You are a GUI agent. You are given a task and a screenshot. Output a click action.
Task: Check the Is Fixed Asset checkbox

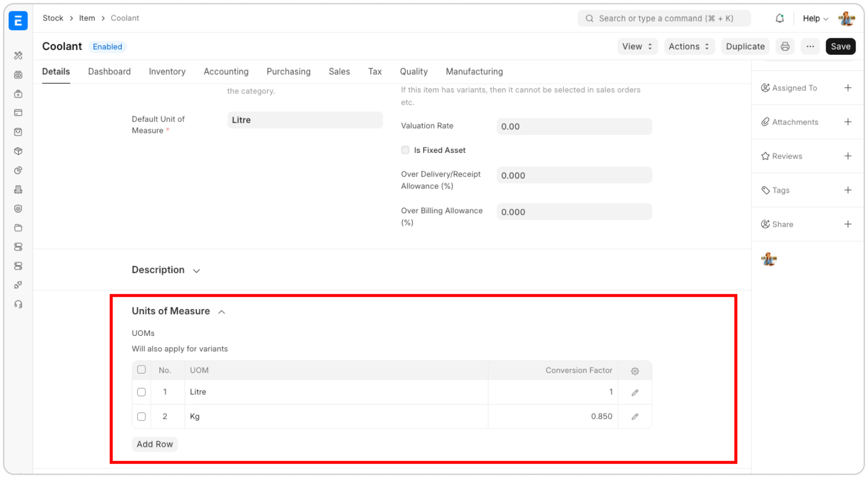405,150
